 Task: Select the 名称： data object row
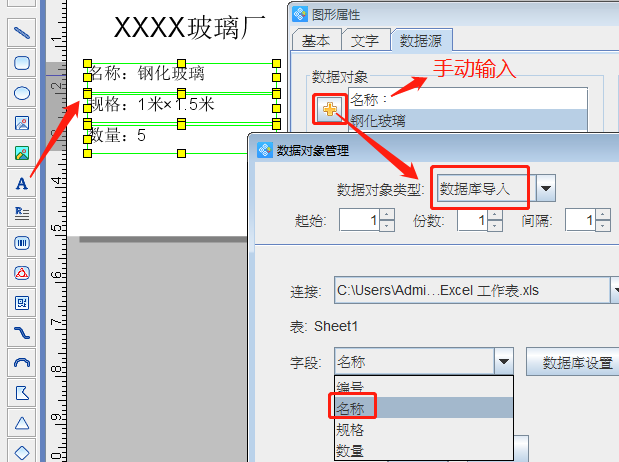coord(468,99)
